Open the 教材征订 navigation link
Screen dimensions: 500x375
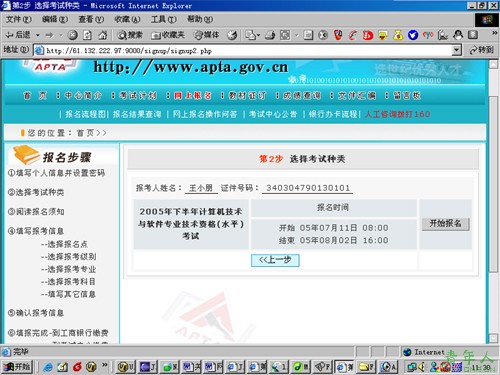(x=247, y=96)
